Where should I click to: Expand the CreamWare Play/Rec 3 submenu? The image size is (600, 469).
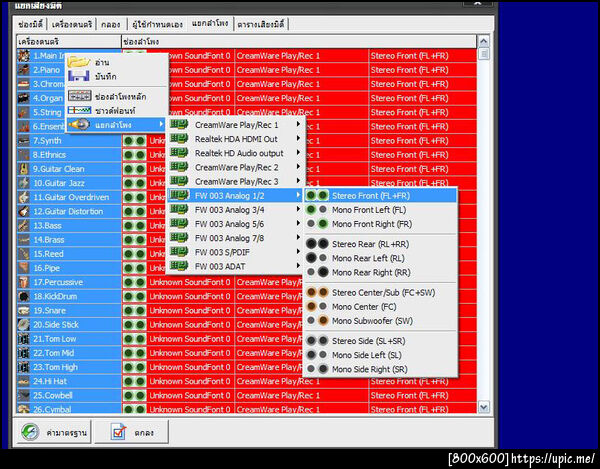pyautogui.click(x=236, y=182)
